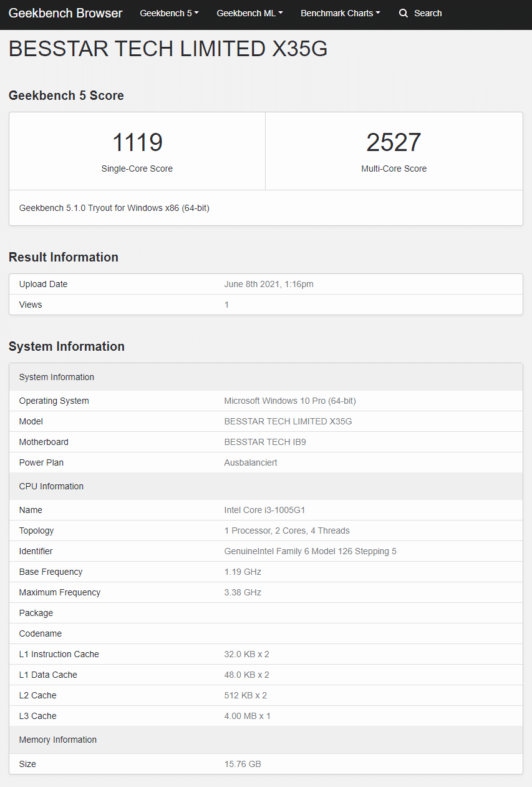The image size is (532, 787).
Task: Click the Operating System label
Action: coord(54,401)
